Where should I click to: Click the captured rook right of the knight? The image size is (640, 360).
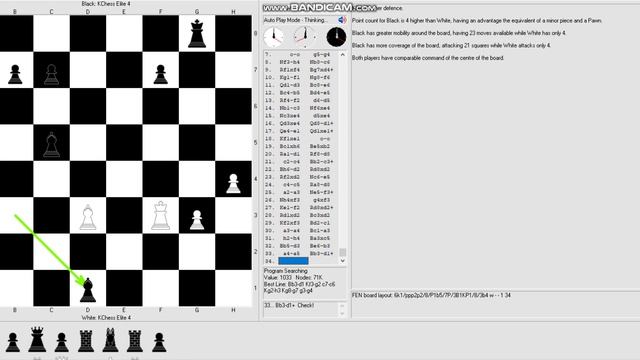point(135,341)
